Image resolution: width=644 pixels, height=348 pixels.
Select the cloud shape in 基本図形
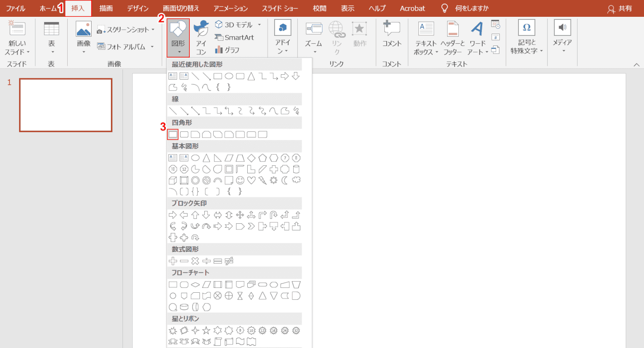pyautogui.click(x=296, y=180)
